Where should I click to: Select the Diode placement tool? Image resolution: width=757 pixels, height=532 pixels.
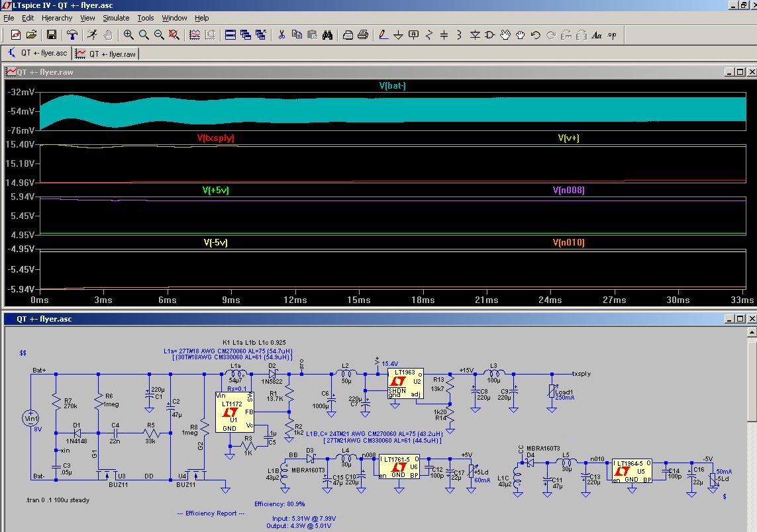[x=475, y=34]
